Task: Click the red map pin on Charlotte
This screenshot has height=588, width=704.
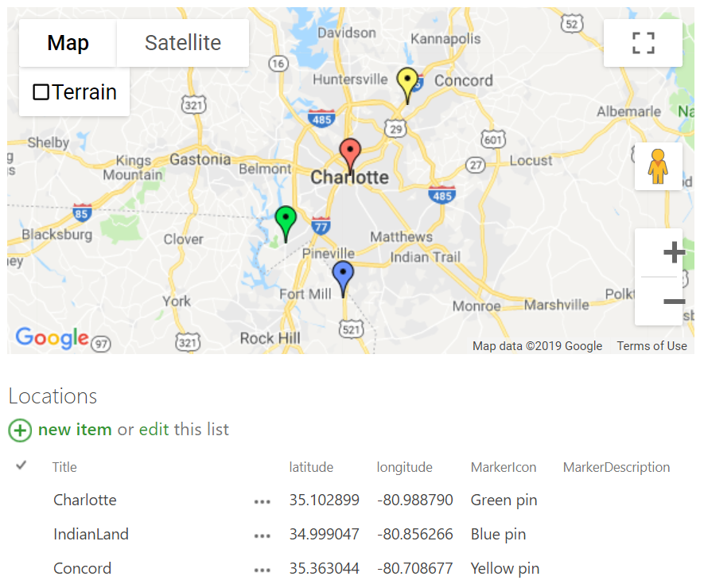Action: [350, 152]
